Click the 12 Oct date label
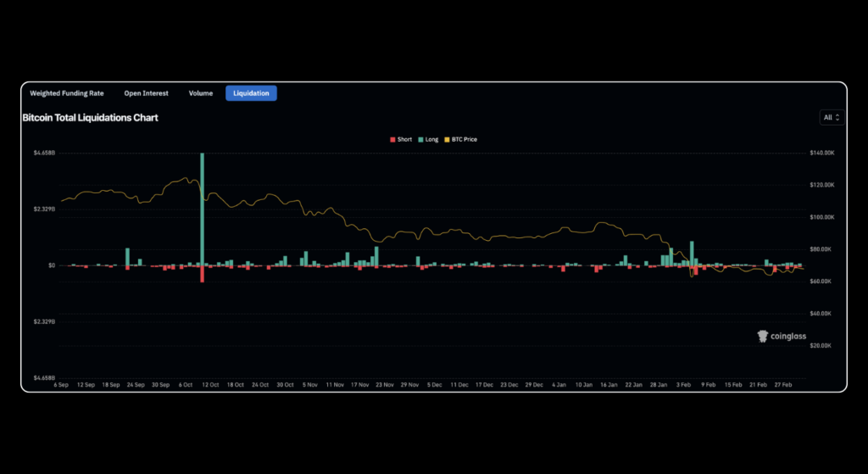868x474 pixels. [x=210, y=384]
